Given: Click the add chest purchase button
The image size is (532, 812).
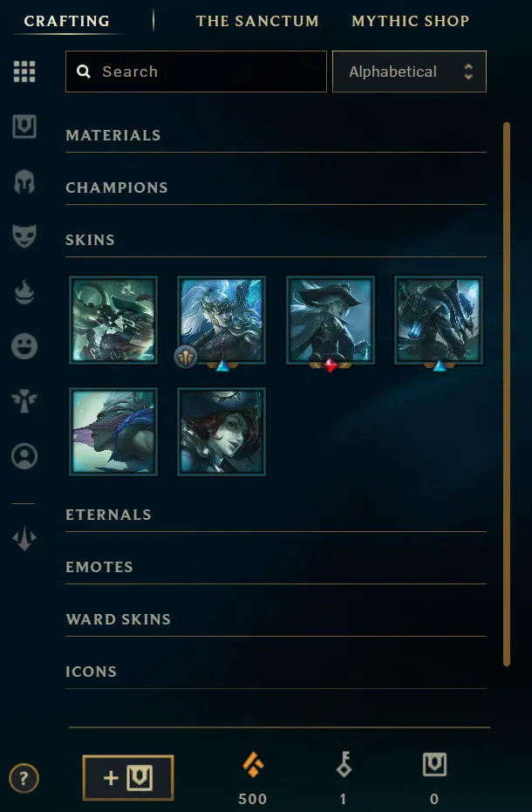Looking at the screenshot, I should click(x=128, y=778).
